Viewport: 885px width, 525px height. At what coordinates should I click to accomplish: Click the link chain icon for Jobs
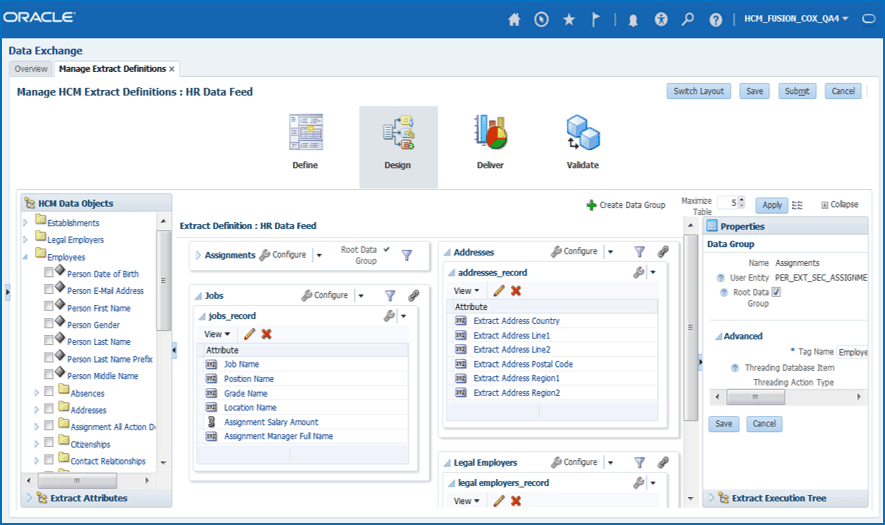[x=414, y=295]
